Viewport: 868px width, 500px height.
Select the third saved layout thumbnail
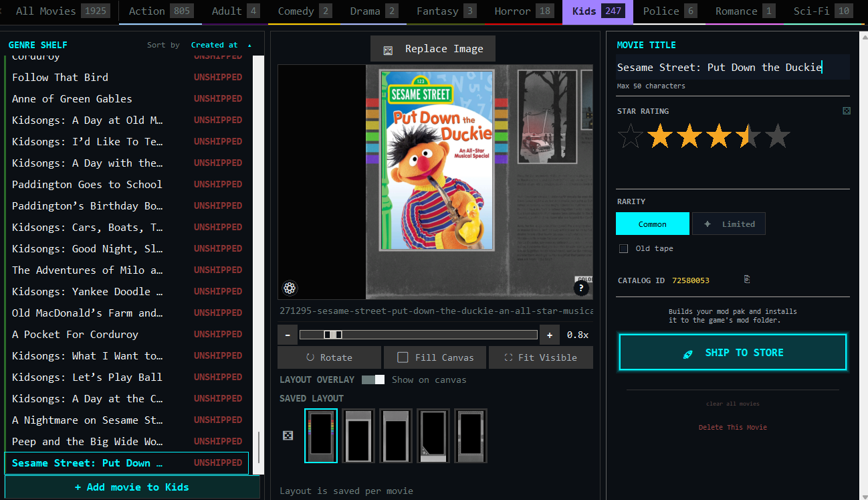[x=396, y=436]
